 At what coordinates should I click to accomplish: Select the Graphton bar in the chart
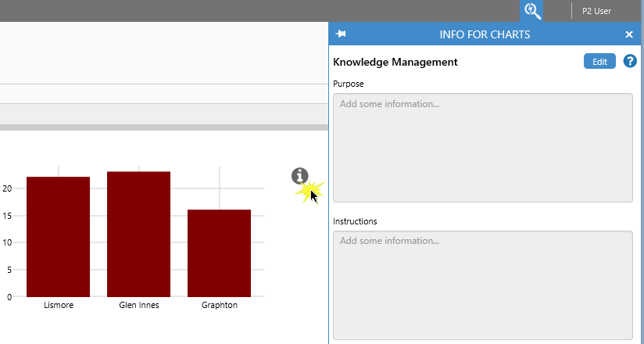[x=219, y=253]
